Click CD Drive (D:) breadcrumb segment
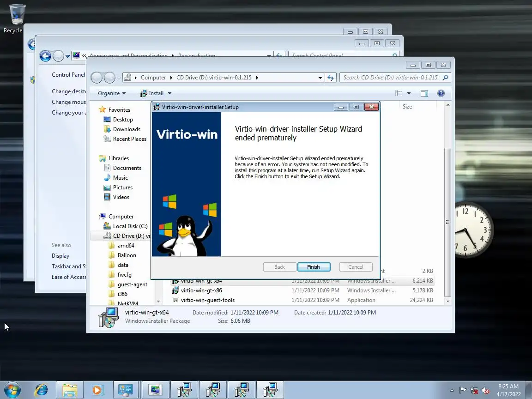The width and height of the screenshot is (532, 399). 214,78
